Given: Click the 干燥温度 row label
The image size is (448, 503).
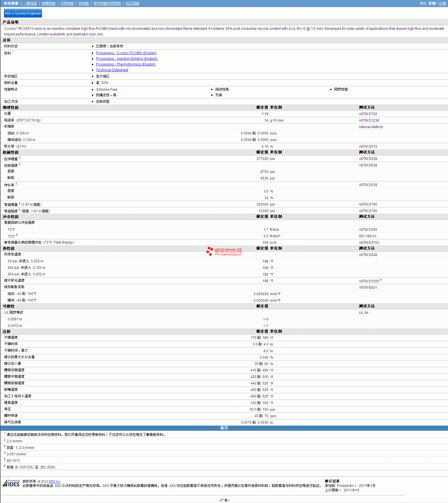Looking at the screenshot, I should (11, 337).
